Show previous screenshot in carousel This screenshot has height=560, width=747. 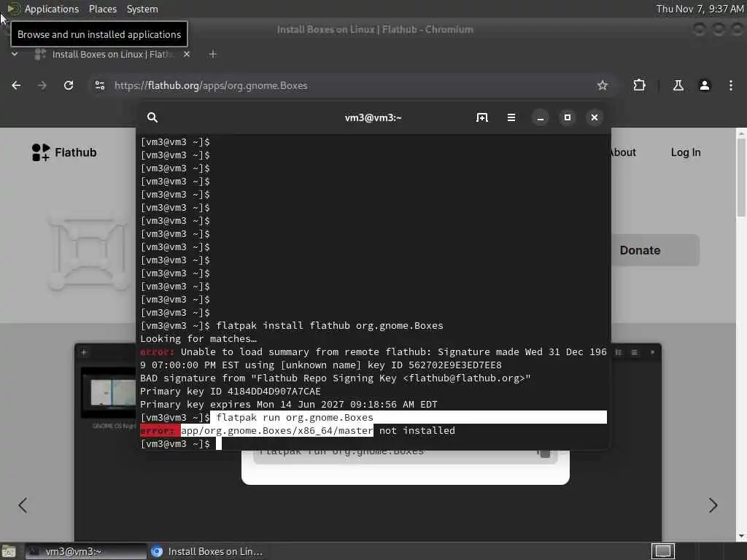tap(23, 505)
